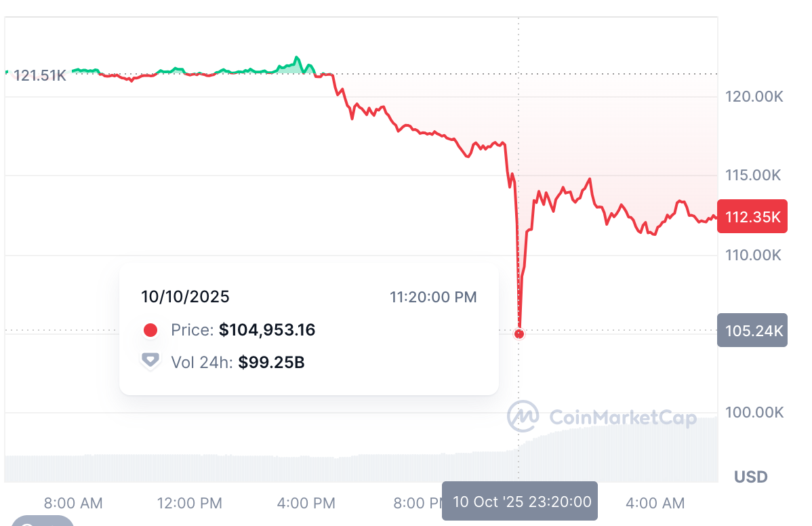Click the 115.00K price axis label
812x526 pixels.
tap(754, 176)
